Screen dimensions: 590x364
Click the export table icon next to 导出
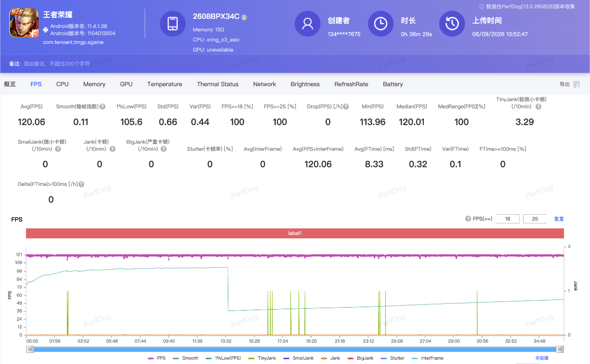click(x=577, y=84)
